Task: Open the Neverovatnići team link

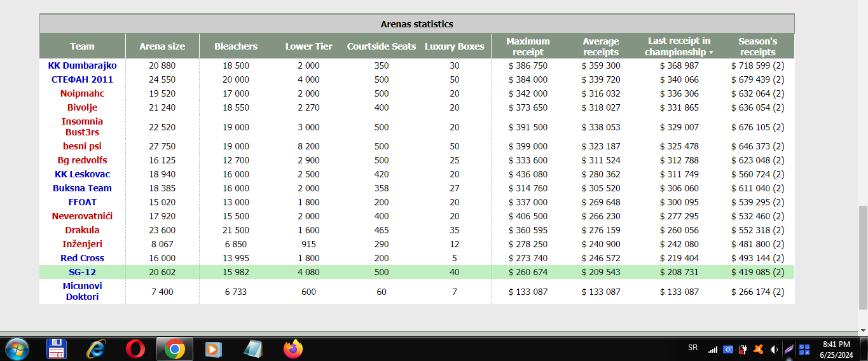Action: coord(82,216)
